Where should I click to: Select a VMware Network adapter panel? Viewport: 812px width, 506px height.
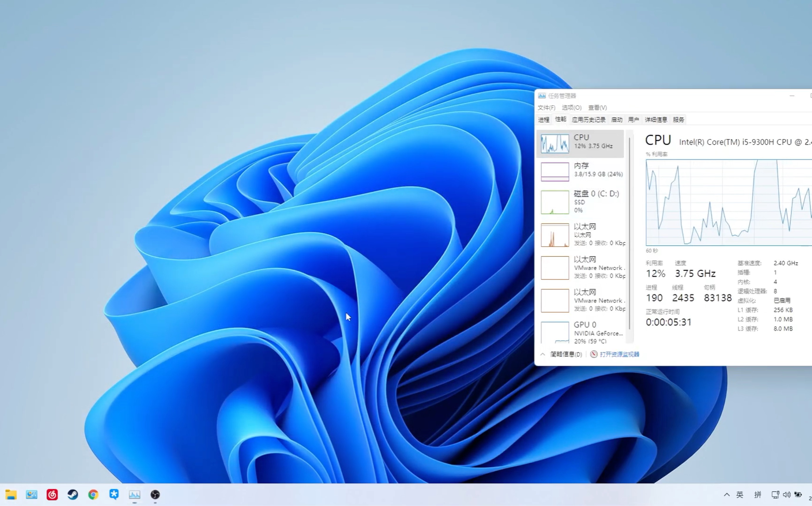tap(581, 267)
